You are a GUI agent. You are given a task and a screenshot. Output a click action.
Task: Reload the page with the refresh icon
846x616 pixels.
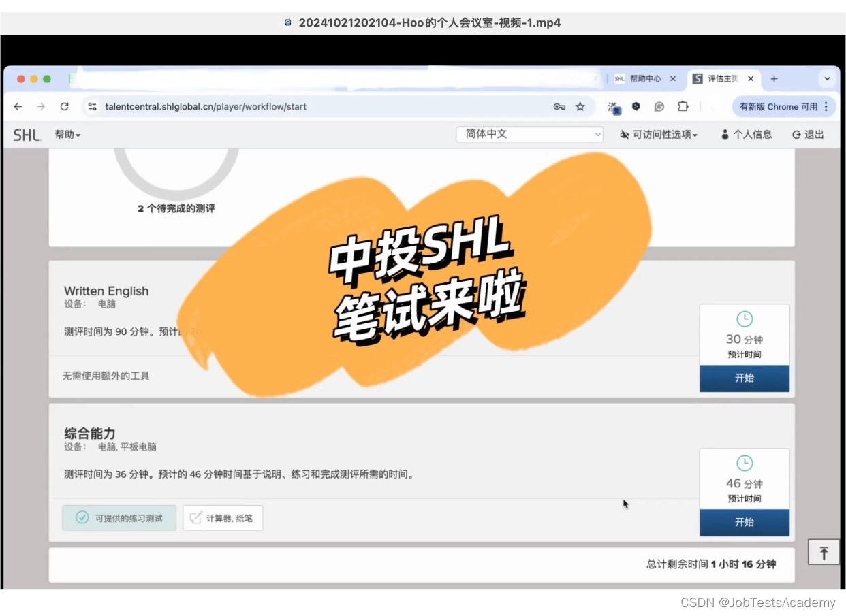tap(64, 107)
